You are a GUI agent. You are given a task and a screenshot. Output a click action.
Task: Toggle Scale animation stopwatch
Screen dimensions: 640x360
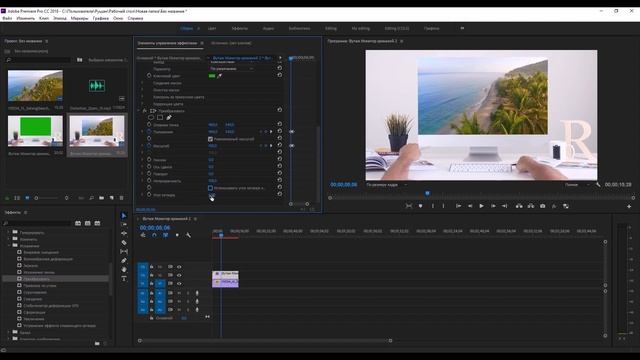pyautogui.click(x=149, y=146)
